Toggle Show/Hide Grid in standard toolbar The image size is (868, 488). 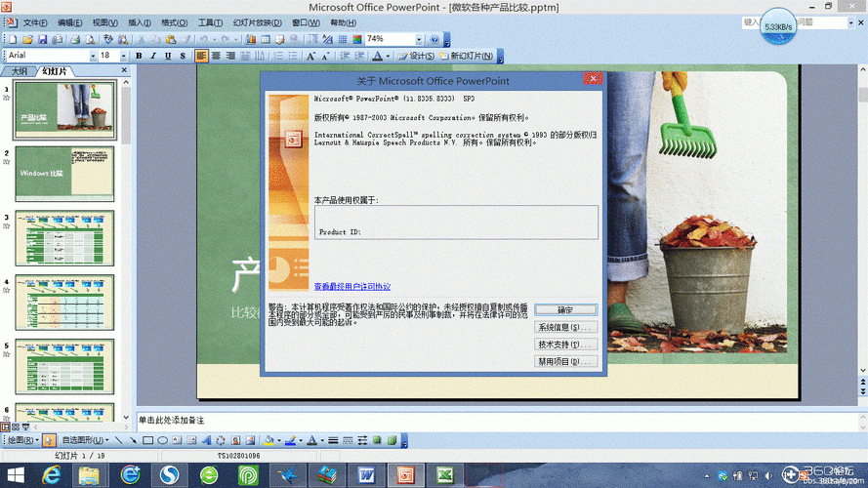click(x=343, y=39)
